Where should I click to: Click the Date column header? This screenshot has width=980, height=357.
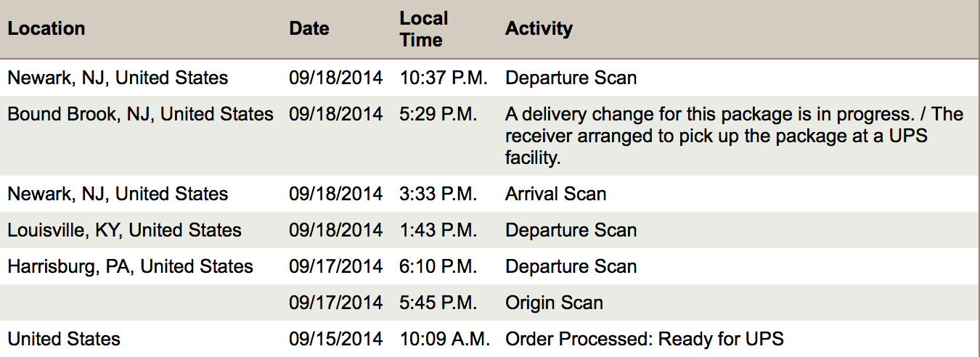pos(309,29)
